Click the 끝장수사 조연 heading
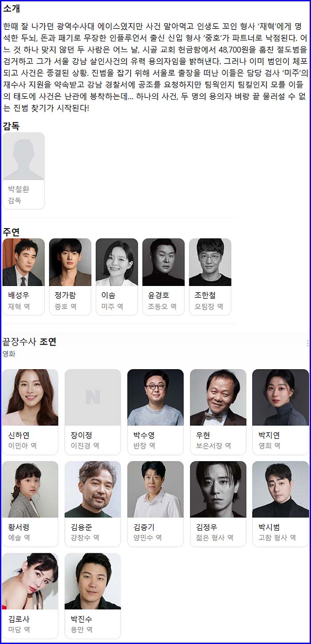The width and height of the screenshot is (311, 644). click(x=29, y=342)
